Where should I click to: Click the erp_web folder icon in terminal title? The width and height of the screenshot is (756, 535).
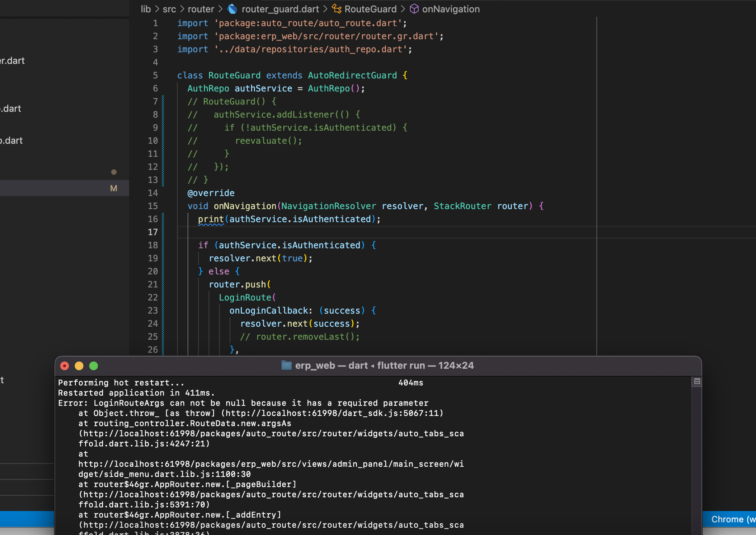pyautogui.click(x=287, y=365)
